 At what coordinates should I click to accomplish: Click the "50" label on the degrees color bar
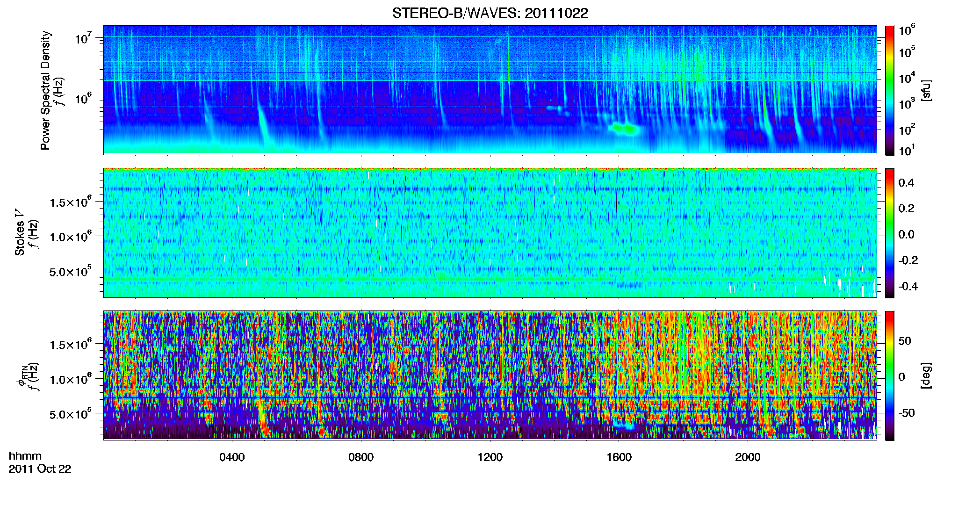(x=905, y=341)
